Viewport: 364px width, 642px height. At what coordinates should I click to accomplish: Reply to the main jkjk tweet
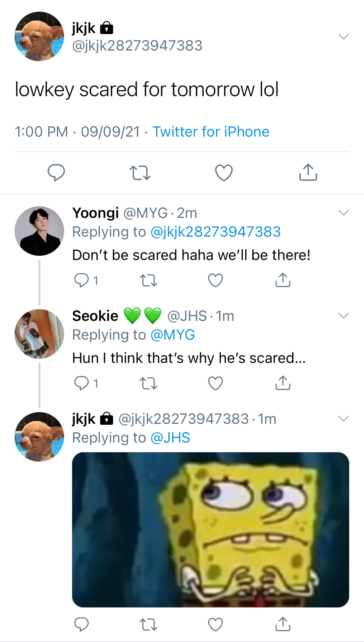[56, 173]
